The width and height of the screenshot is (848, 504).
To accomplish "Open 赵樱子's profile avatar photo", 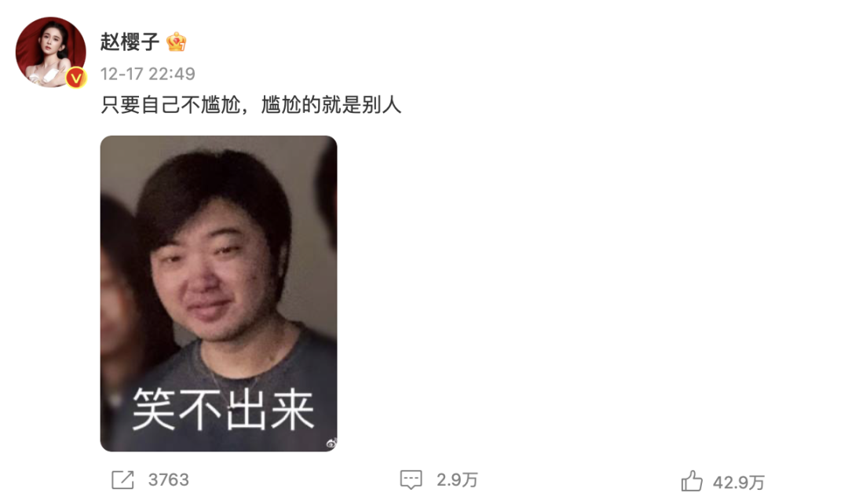I will [50, 52].
